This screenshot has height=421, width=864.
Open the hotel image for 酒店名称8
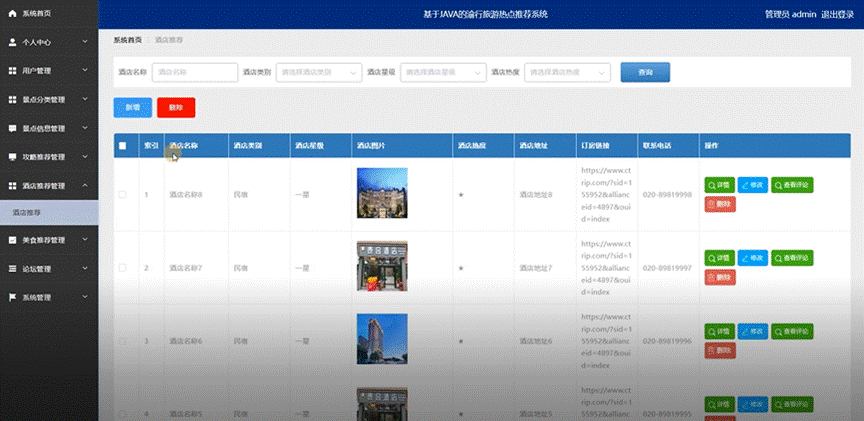[382, 193]
